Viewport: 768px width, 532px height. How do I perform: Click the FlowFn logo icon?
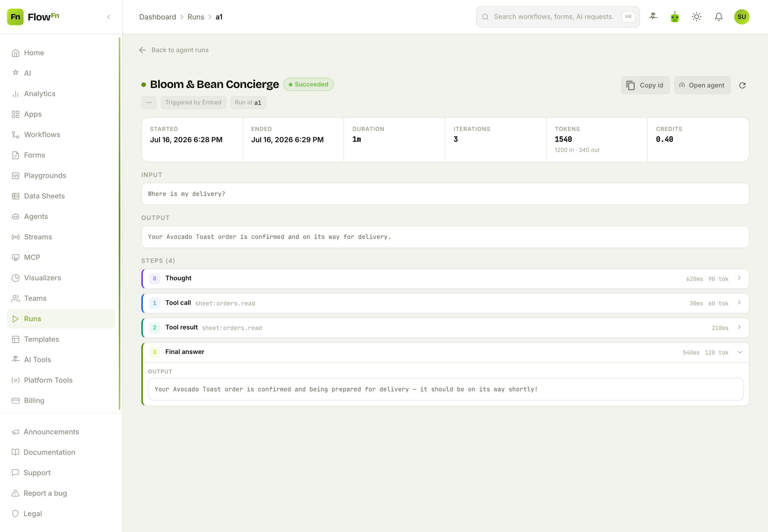(x=15, y=17)
